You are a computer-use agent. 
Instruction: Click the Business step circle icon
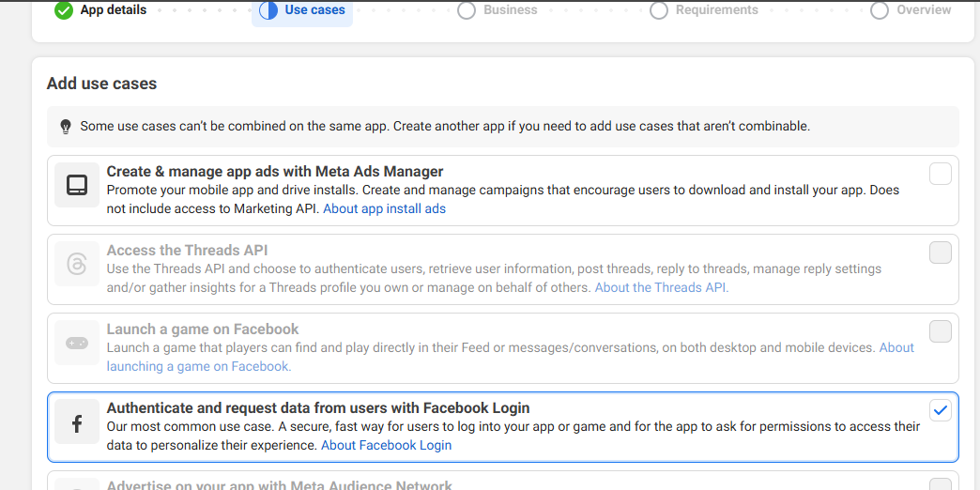tap(467, 10)
